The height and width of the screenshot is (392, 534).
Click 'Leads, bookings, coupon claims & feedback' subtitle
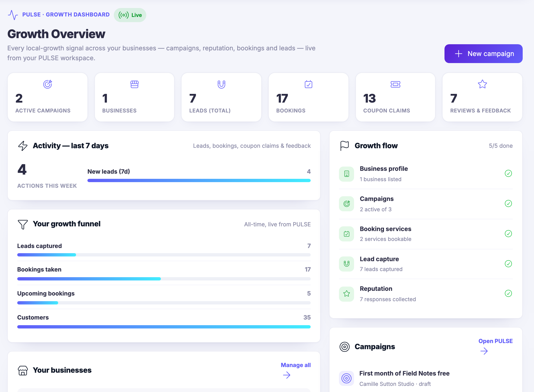[252, 146]
